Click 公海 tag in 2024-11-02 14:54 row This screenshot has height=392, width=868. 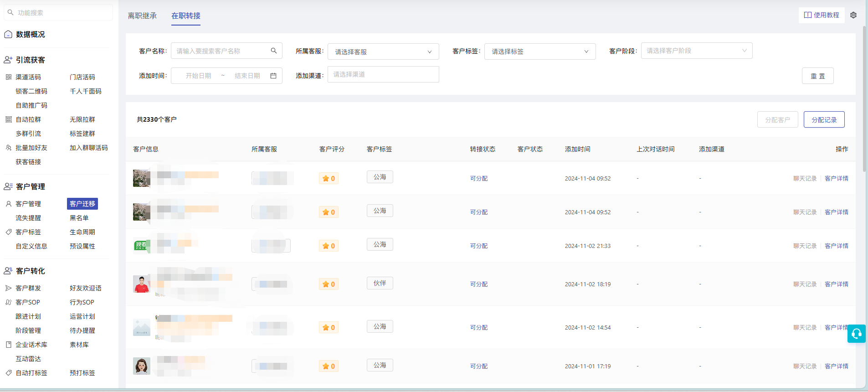point(380,326)
